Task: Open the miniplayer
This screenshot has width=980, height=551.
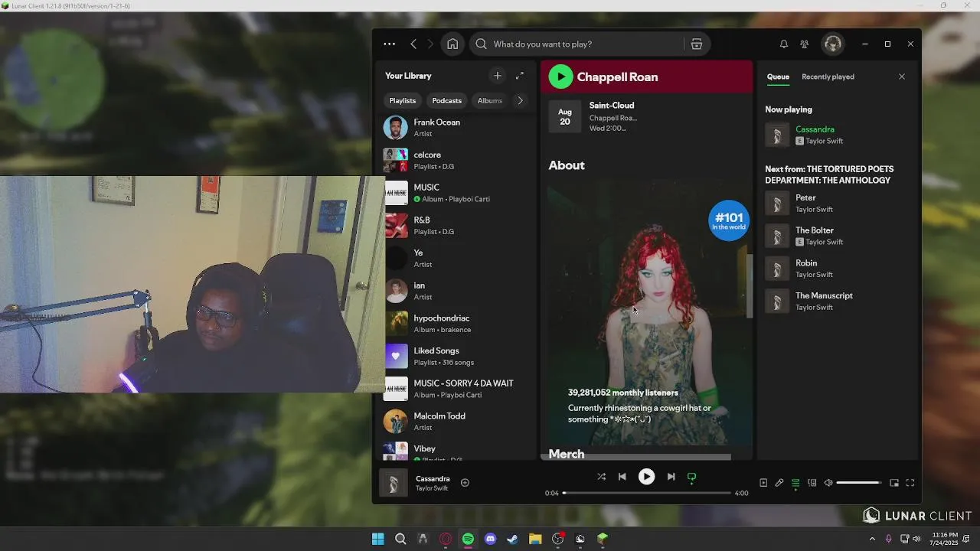Action: click(x=893, y=483)
